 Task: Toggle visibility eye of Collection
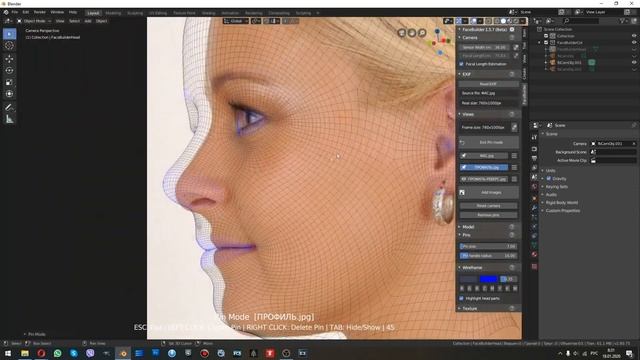[634, 36]
